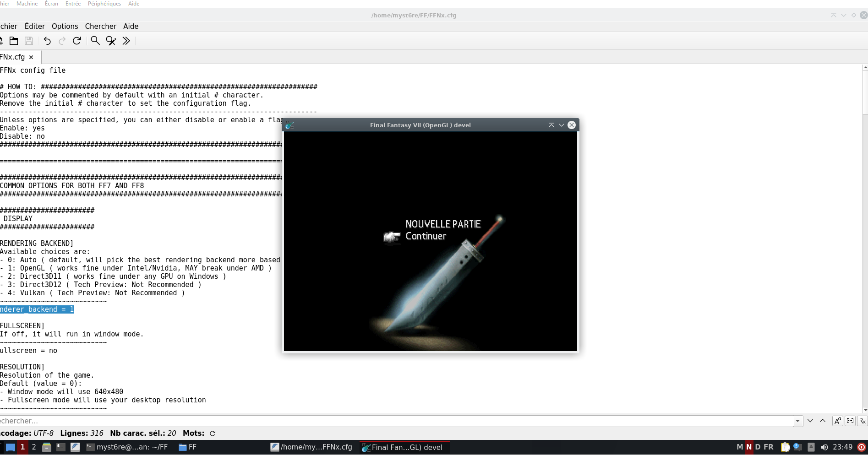Viewport: 868px width, 455px height.
Task: Find the next match with down chevron
Action: (x=810, y=421)
